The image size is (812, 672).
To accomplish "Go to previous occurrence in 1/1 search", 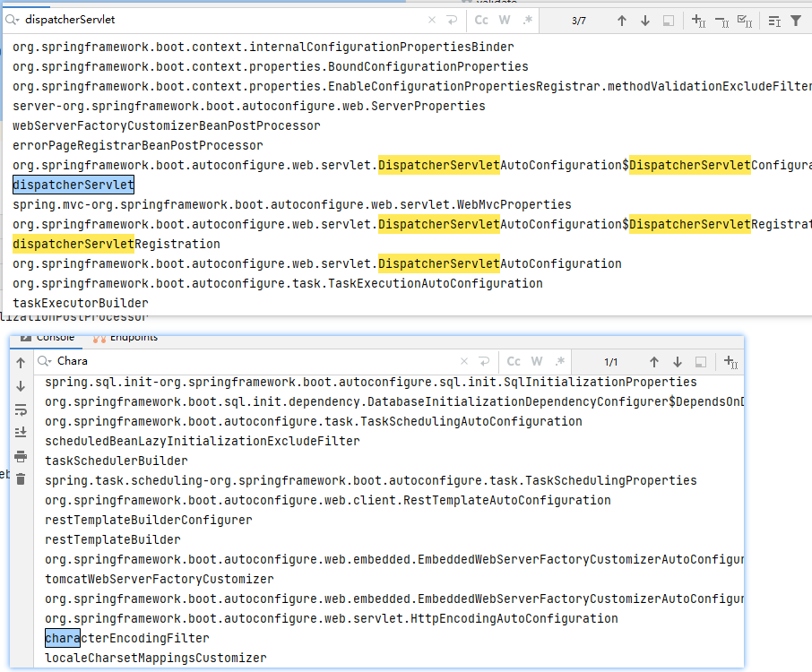I will [654, 362].
